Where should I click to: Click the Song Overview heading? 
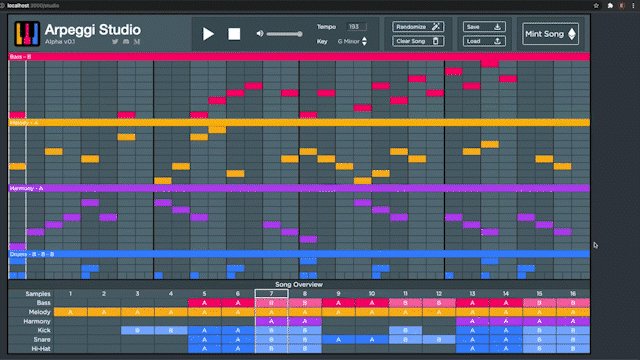[x=299, y=284]
